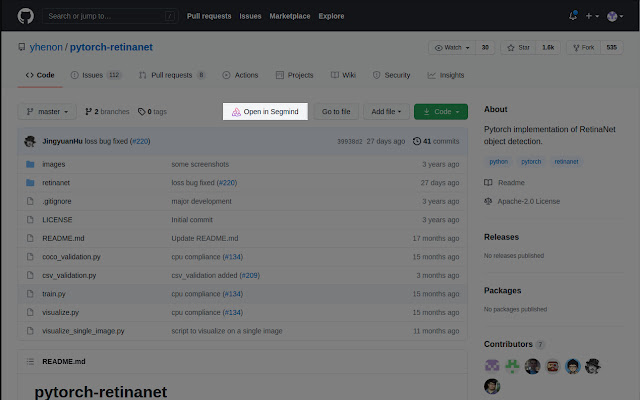This screenshot has width=640, height=400.
Task: Switch to the Insights tab
Action: tap(446, 75)
